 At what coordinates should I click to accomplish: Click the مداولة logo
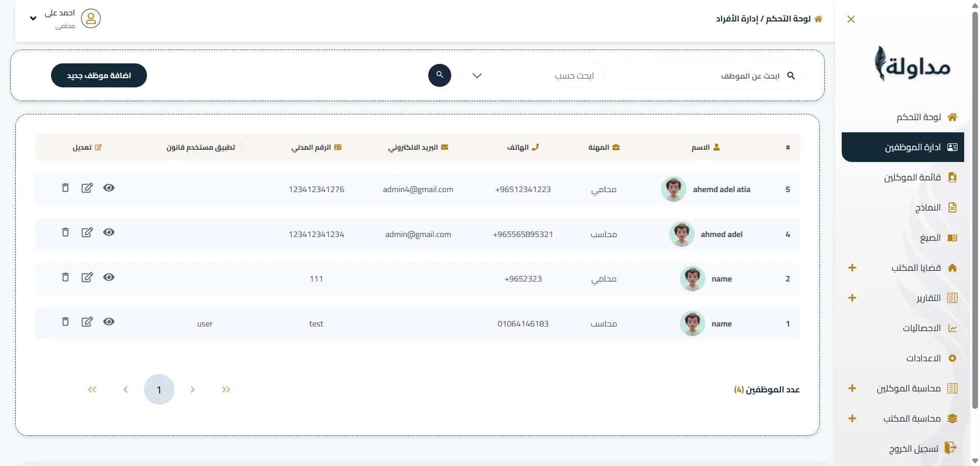click(x=912, y=64)
